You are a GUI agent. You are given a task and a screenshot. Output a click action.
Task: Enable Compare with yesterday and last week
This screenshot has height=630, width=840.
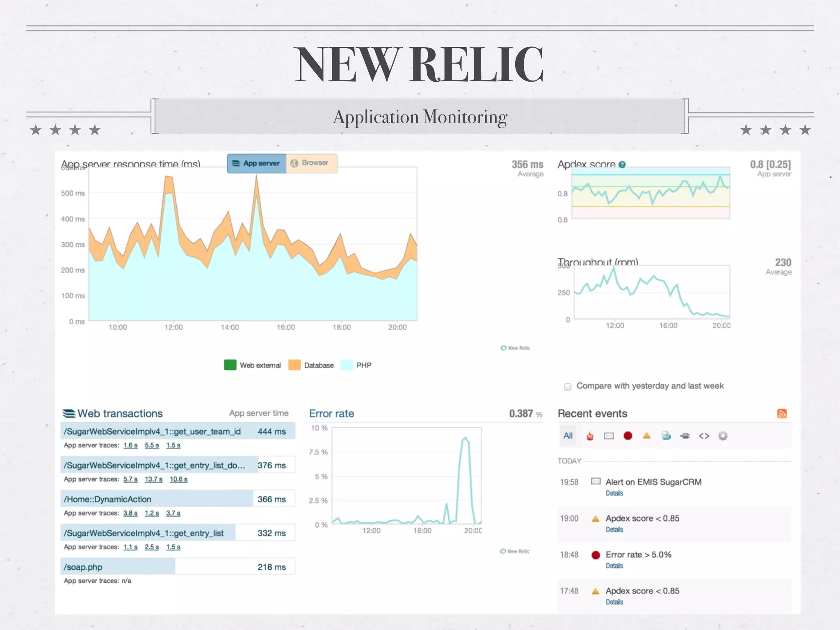click(568, 387)
